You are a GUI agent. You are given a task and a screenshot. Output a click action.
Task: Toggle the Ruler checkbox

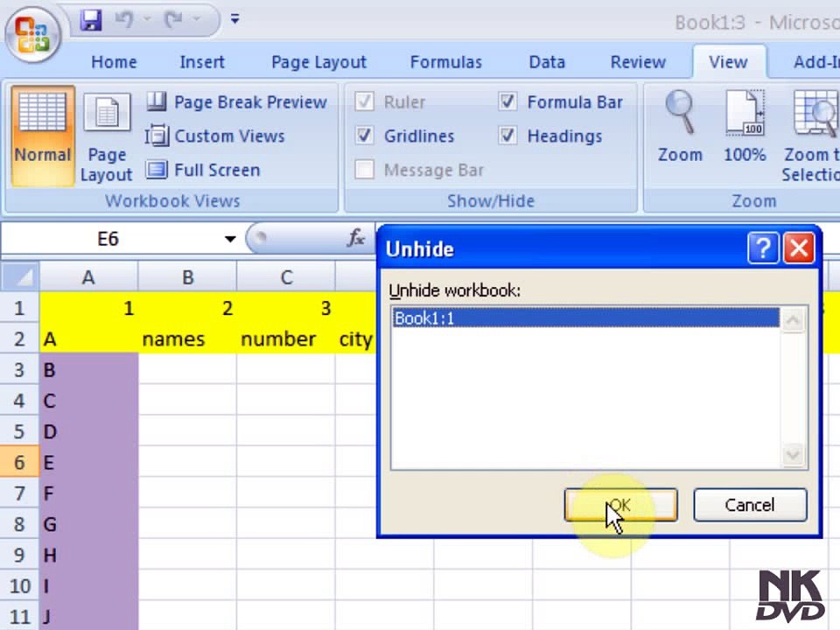pyautogui.click(x=364, y=101)
